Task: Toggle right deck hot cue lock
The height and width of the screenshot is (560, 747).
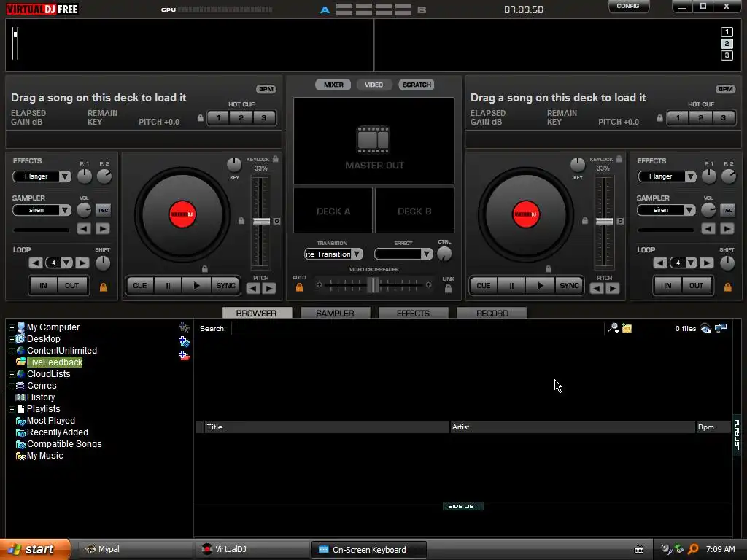Action: click(x=659, y=118)
